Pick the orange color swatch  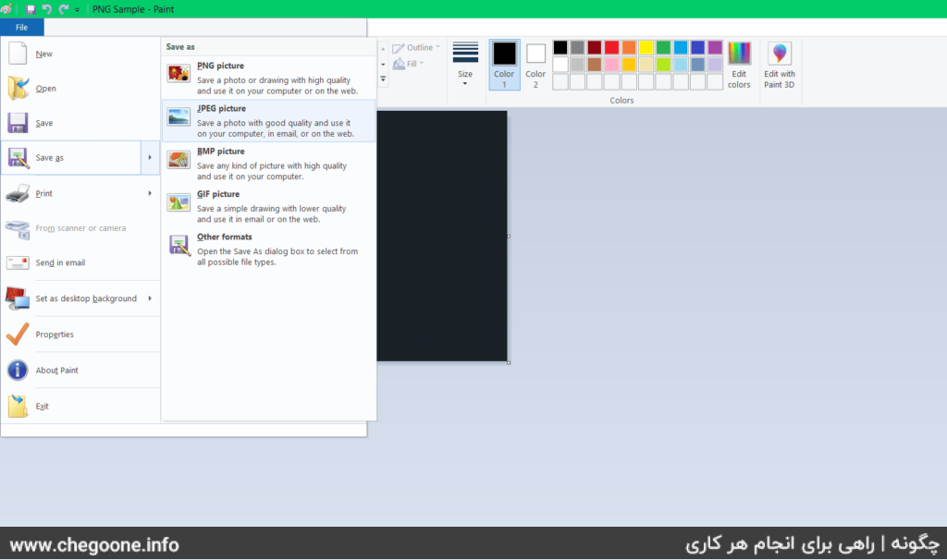click(629, 48)
